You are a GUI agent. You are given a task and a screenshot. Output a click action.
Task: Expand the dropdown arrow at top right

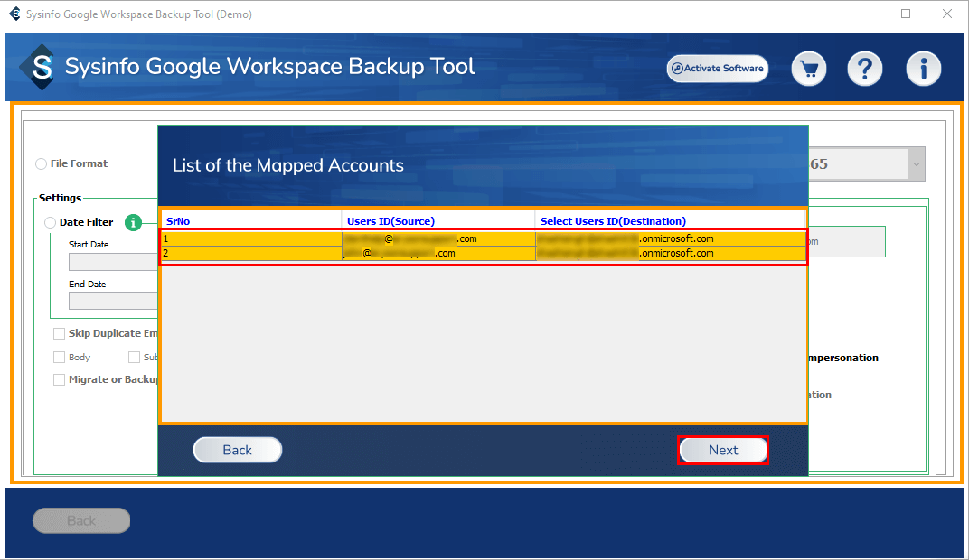(916, 164)
